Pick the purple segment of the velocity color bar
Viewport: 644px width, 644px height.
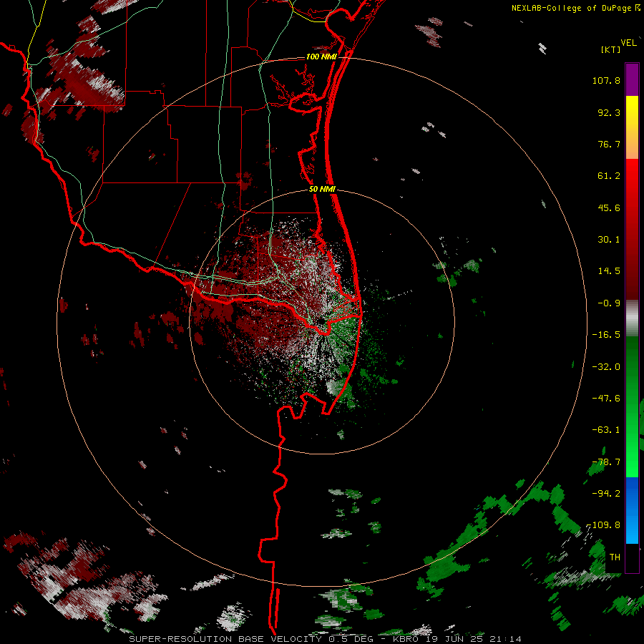[x=632, y=79]
